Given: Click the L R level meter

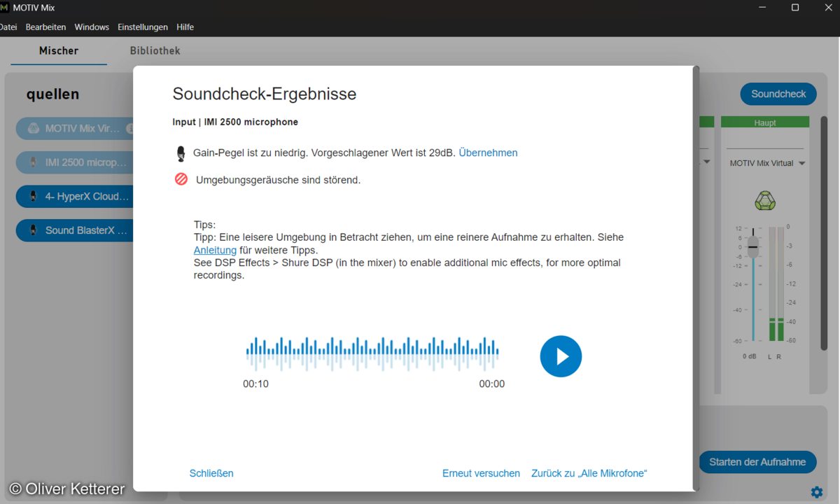Looking at the screenshot, I should tap(776, 284).
